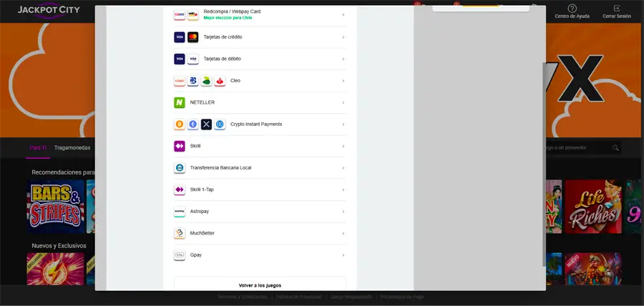
Task: Open the Porcentajes de Pago link
Action: click(402, 297)
